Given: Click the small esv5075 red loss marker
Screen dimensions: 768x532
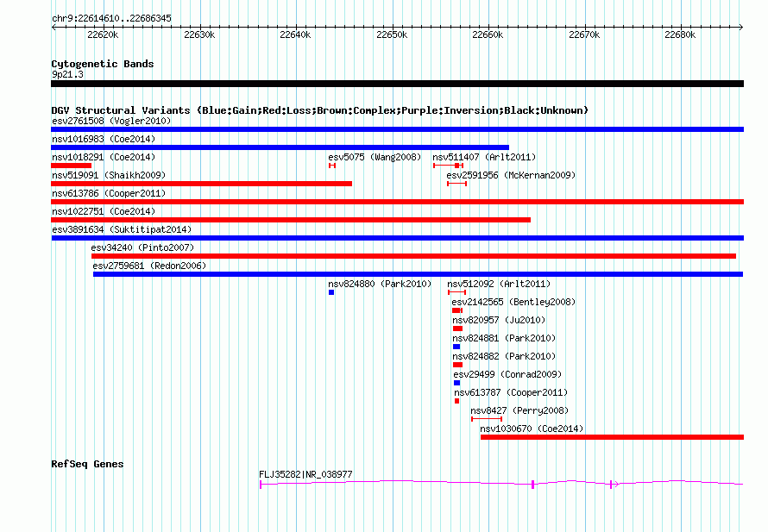Looking at the screenshot, I should [x=332, y=166].
